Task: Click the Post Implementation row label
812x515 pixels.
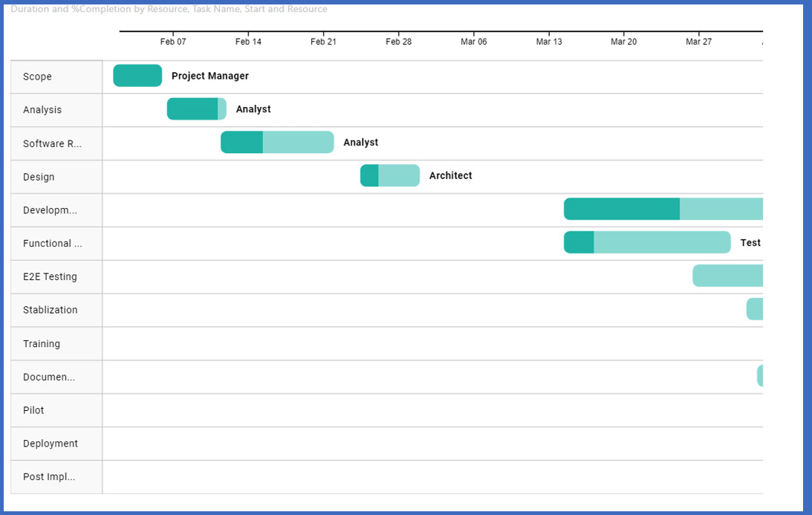Action: 49,477
